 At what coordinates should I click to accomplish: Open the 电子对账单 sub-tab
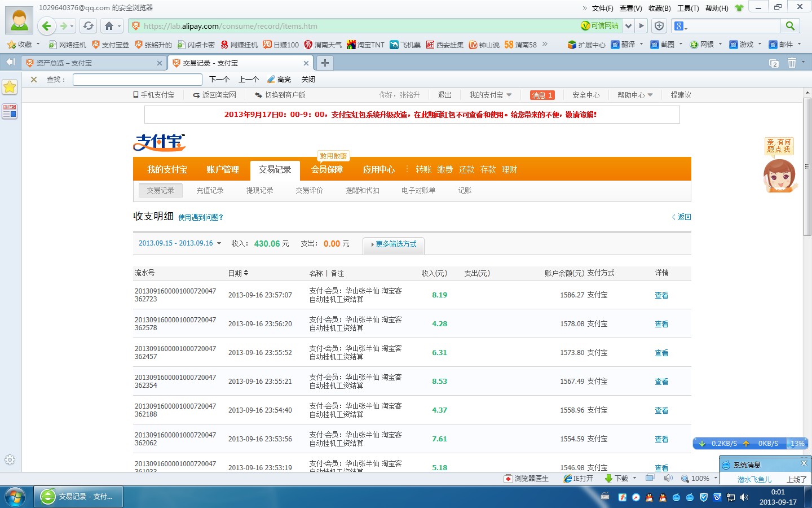(x=418, y=190)
